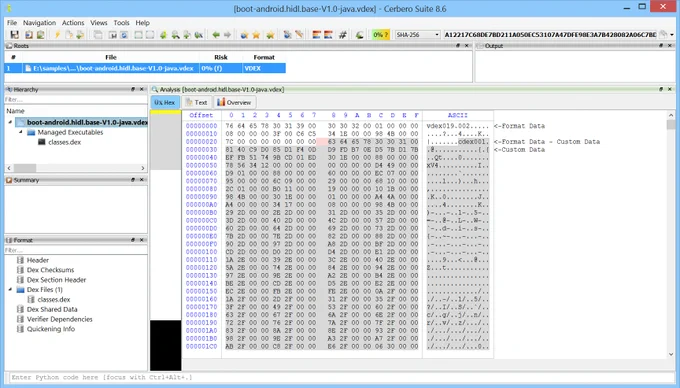This screenshot has height=388, width=680.
Task: Float the Hierarchy panel
Action: (133, 89)
